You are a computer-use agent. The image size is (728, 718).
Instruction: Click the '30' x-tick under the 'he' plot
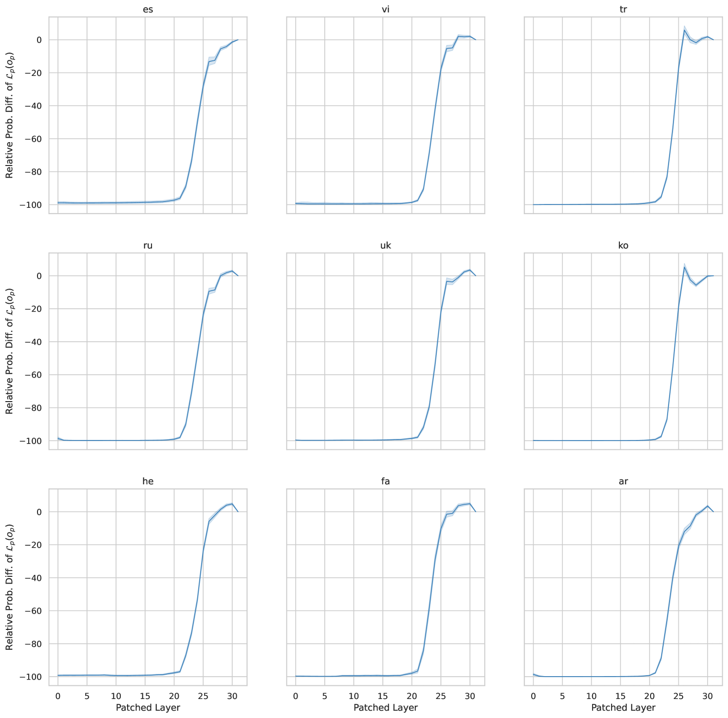[232, 695]
